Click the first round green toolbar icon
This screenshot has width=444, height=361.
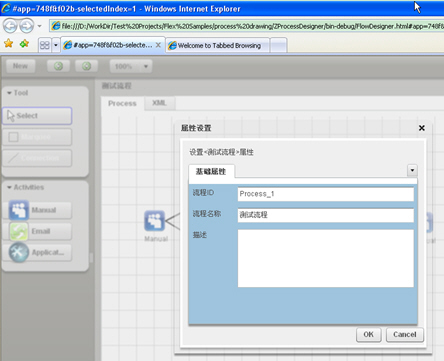click(58, 66)
